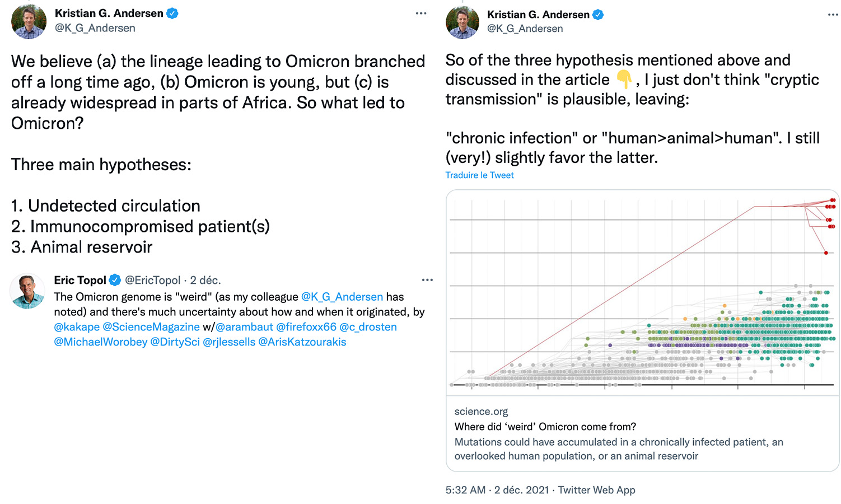The width and height of the screenshot is (841, 504).
Task: Click the @K_G_Andersen handle in right tweet
Action: coord(525,29)
